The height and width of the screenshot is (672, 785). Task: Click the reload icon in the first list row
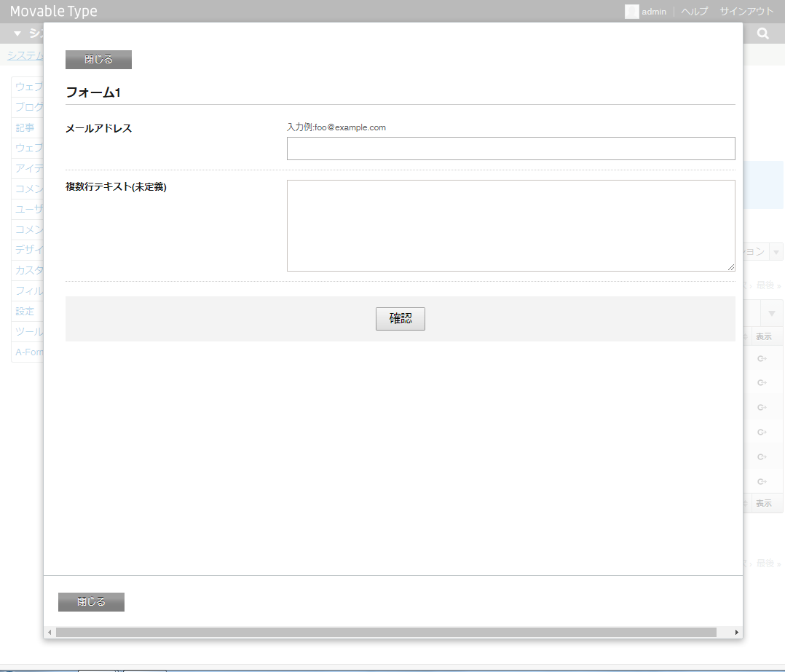pyautogui.click(x=763, y=358)
